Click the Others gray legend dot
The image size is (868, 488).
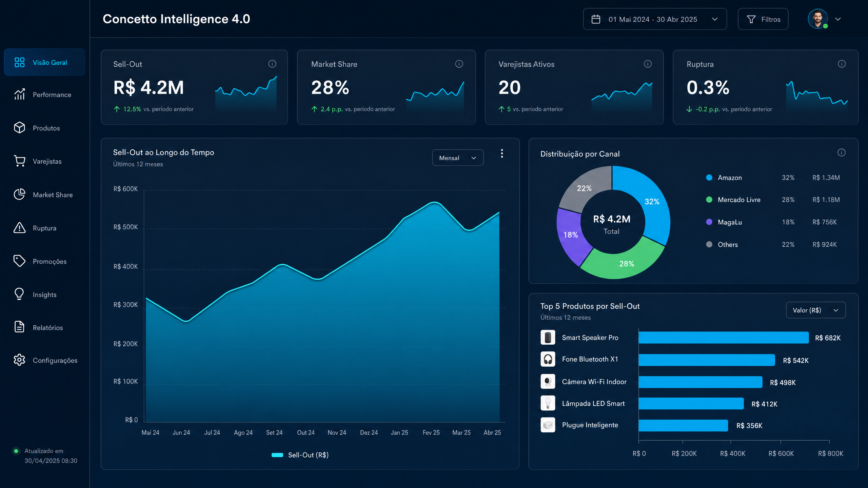click(x=709, y=244)
